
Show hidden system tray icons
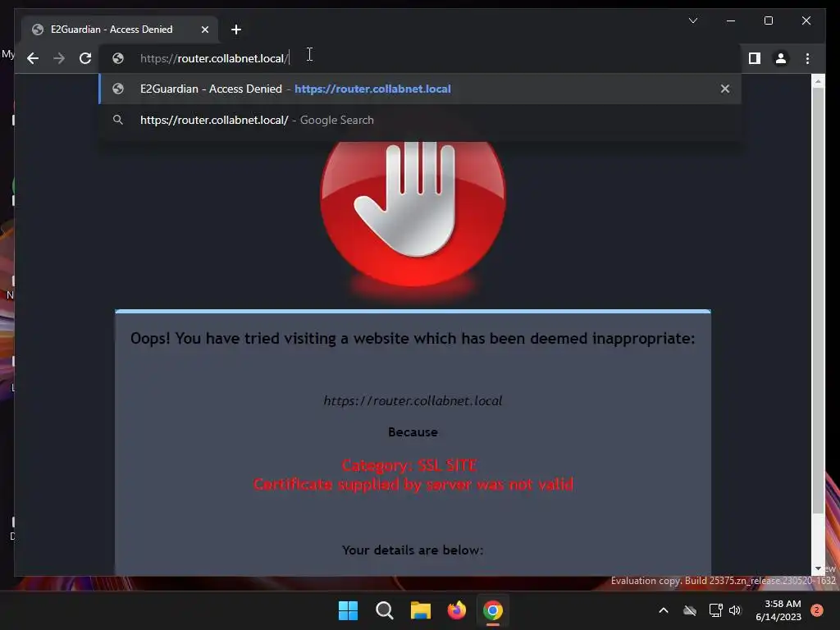[663, 610]
